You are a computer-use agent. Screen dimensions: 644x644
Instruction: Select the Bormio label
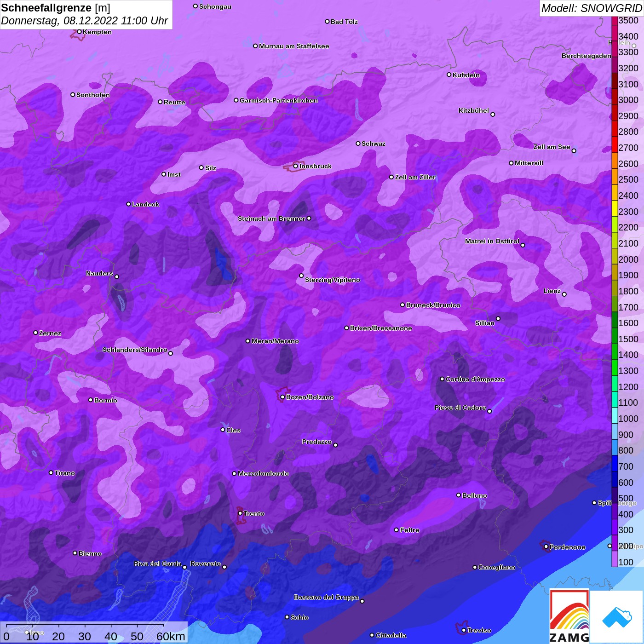[x=106, y=400]
